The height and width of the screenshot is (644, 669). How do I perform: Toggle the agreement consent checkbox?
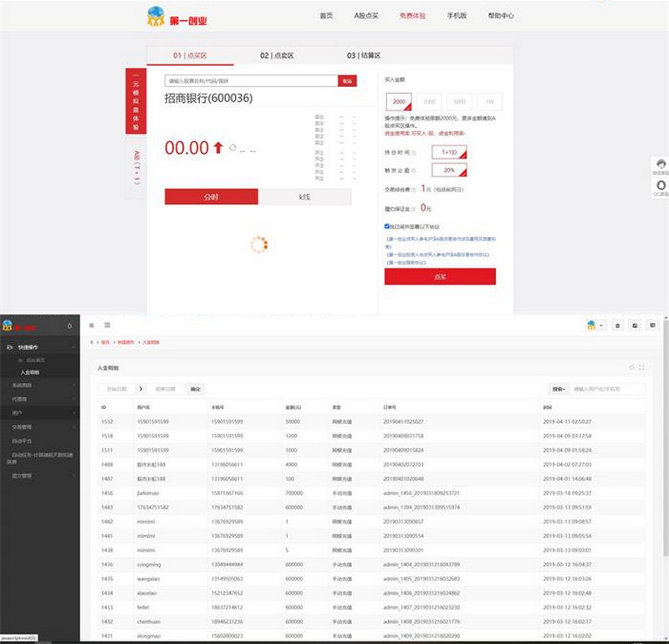click(x=386, y=226)
